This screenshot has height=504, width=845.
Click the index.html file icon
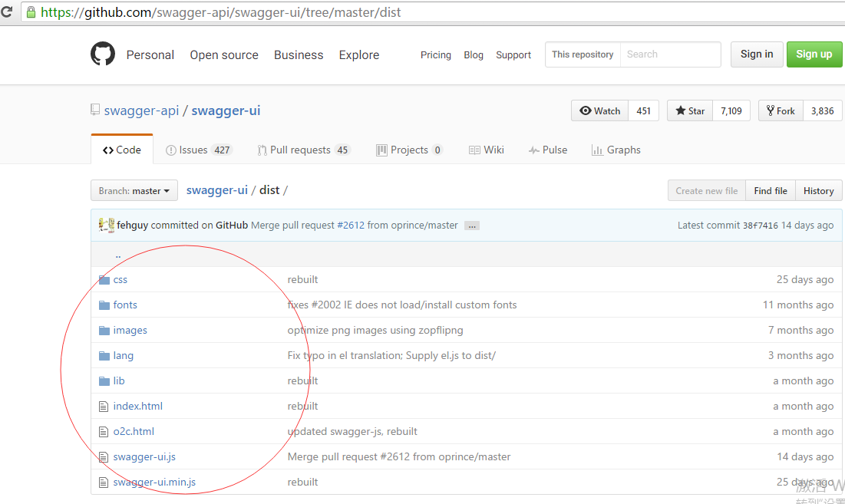(104, 407)
